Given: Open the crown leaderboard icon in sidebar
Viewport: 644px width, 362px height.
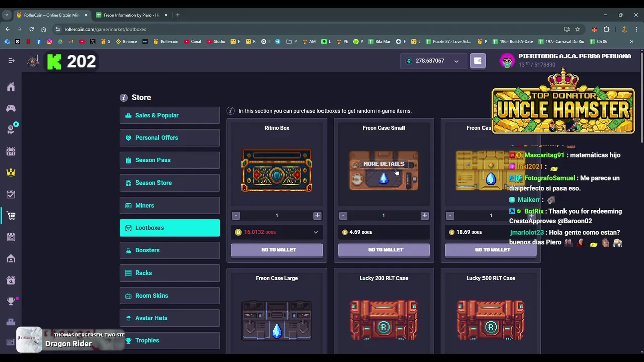Looking at the screenshot, I should pos(11,172).
